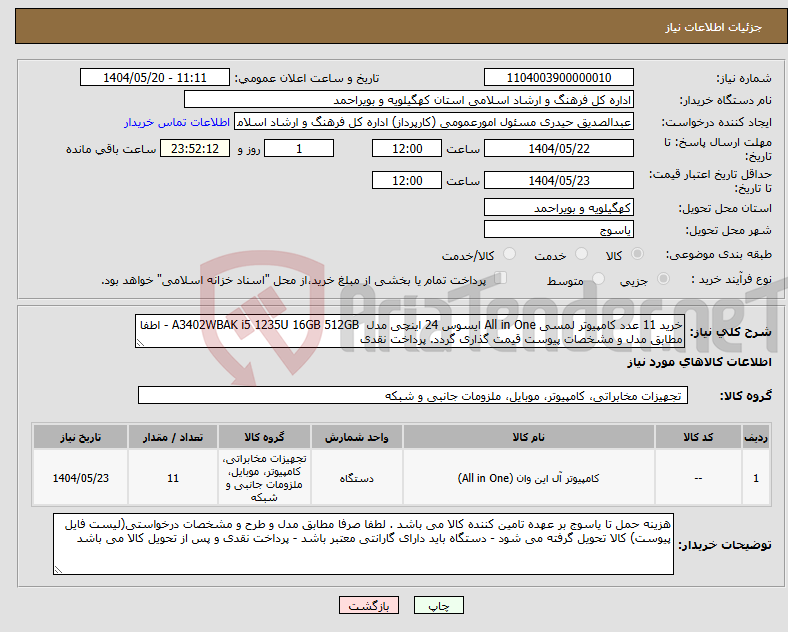This screenshot has height=632, width=788.
Task: Click the general need description text area
Action: click(x=410, y=332)
